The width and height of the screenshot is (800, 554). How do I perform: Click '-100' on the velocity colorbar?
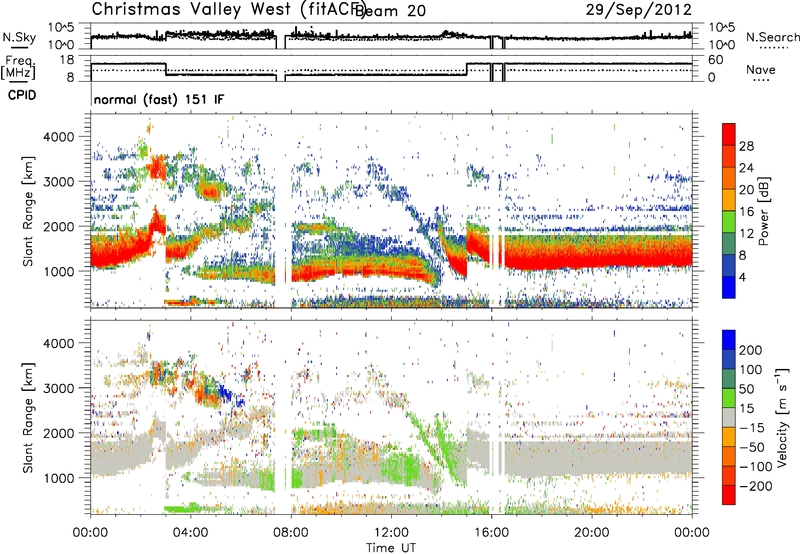tap(756, 467)
